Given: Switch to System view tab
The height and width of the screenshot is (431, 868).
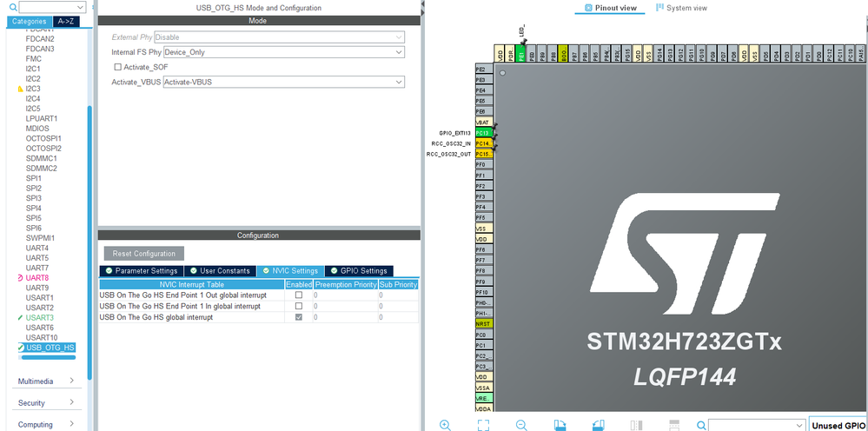Looking at the screenshot, I should [681, 8].
